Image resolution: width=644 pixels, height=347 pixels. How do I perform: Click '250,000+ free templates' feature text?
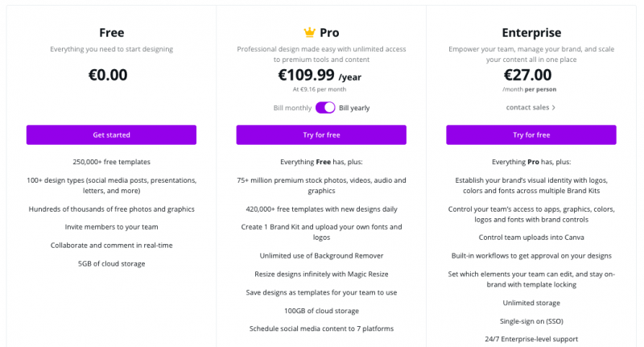(111, 162)
